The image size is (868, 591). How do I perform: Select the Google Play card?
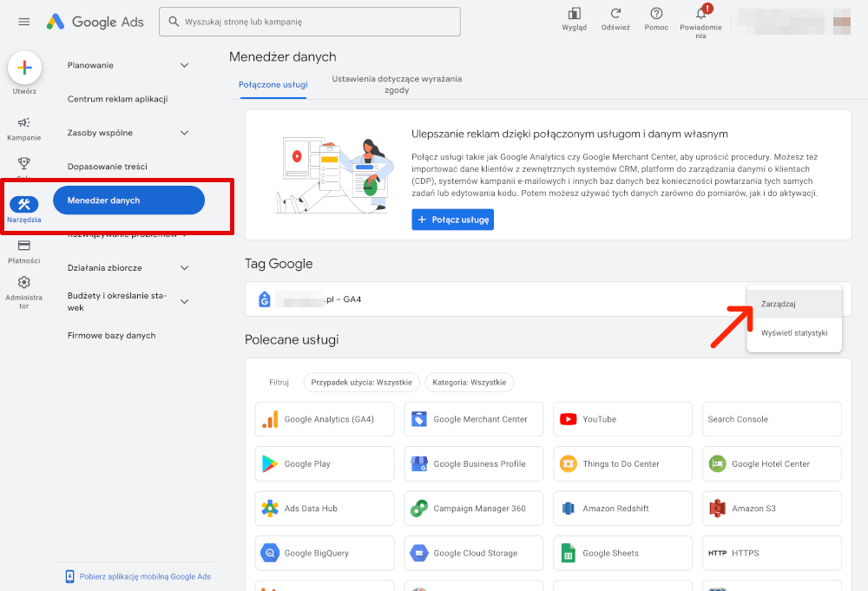pyautogui.click(x=325, y=463)
